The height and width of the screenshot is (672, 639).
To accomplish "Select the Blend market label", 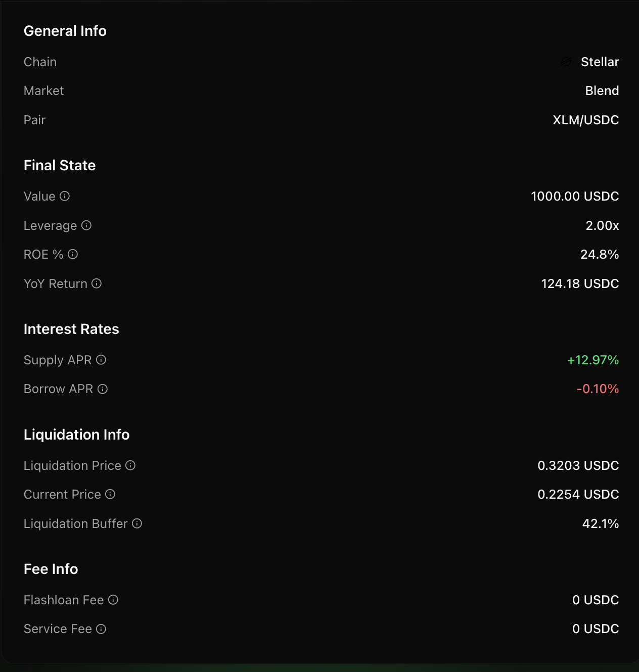I will [x=602, y=90].
